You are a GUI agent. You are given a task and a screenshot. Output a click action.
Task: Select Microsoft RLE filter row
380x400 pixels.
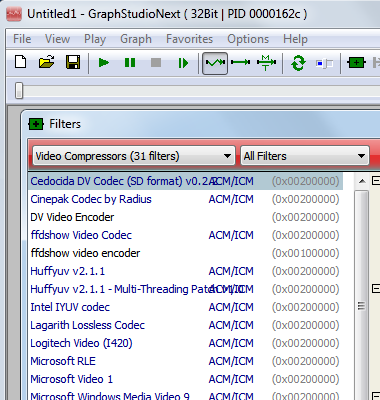point(185,361)
